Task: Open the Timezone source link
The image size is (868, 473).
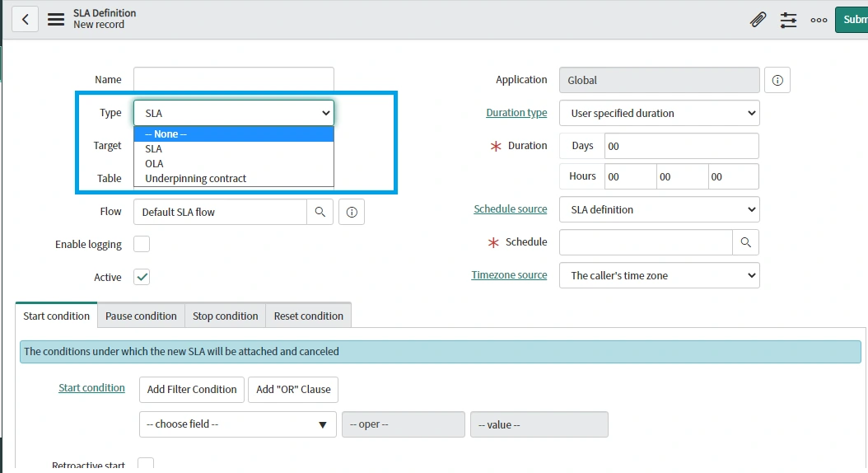Action: pyautogui.click(x=509, y=274)
